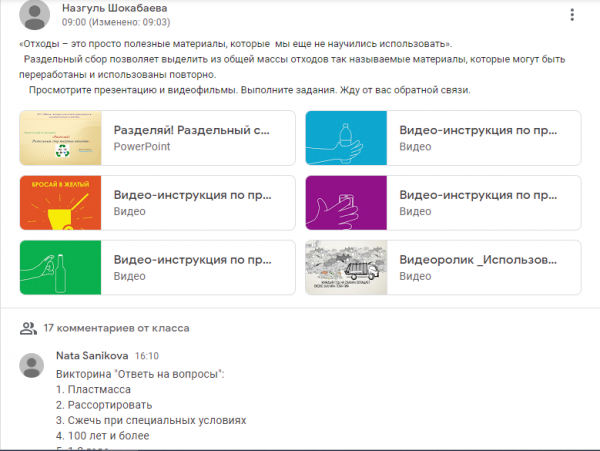Click video title next to purple thumbnail
Image resolution: width=600 pixels, height=451 pixels.
click(x=478, y=195)
